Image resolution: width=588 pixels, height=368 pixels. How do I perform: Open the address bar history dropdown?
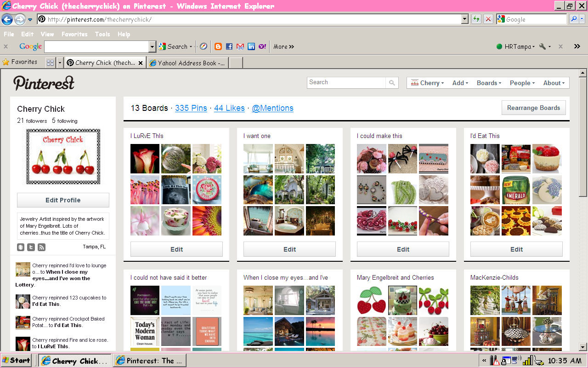click(465, 19)
